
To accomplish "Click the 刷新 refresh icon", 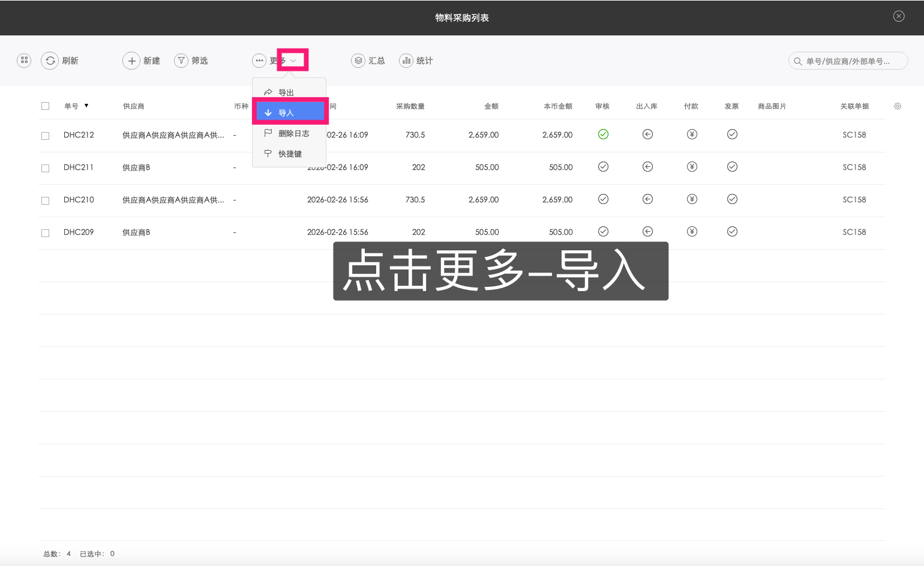I will [50, 61].
